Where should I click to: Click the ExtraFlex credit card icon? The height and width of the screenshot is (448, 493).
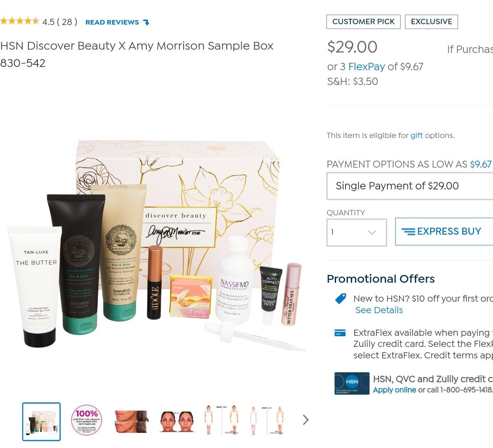340,333
